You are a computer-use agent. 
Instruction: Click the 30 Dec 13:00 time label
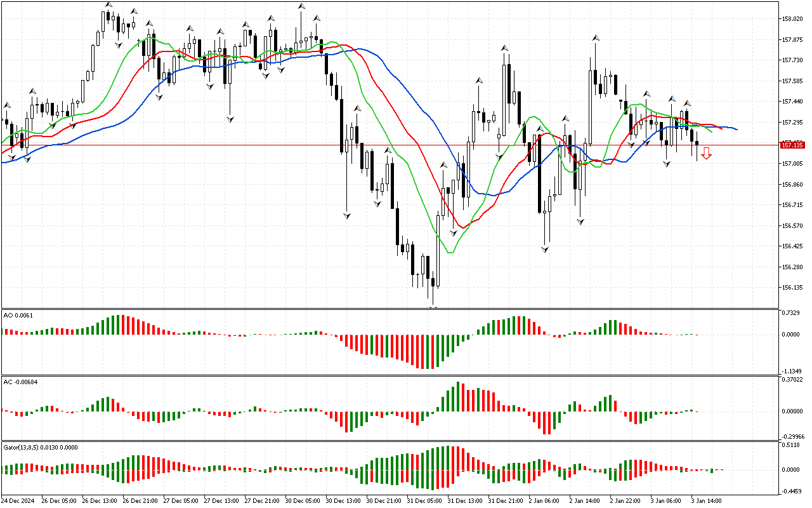click(343, 501)
